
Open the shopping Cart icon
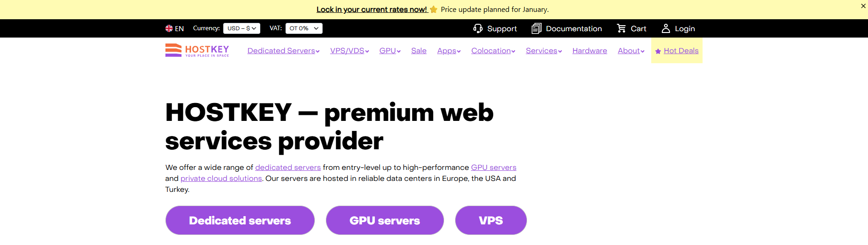point(621,28)
